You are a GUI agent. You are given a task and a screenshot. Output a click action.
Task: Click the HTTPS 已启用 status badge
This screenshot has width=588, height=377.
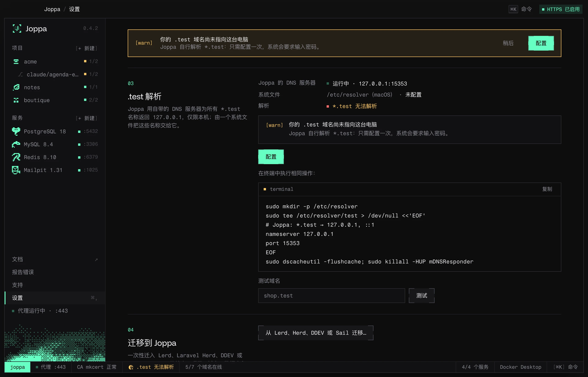click(x=561, y=9)
